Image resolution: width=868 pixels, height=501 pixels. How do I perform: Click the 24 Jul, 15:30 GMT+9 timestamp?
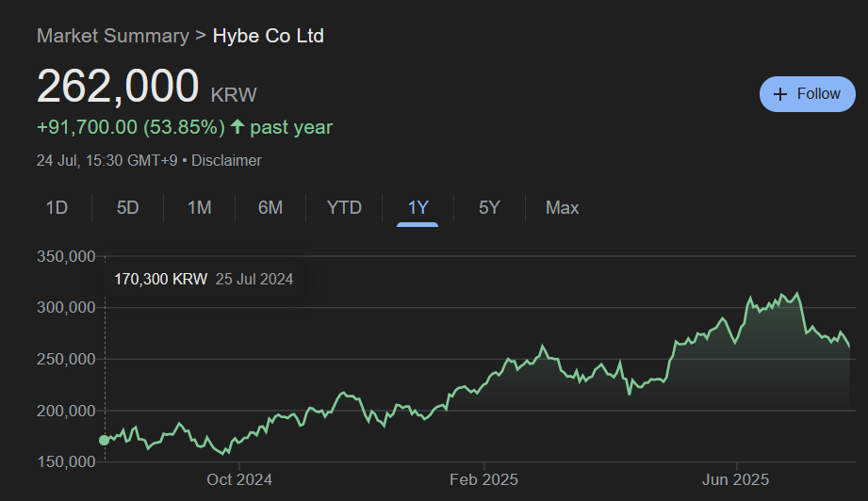pyautogui.click(x=106, y=161)
